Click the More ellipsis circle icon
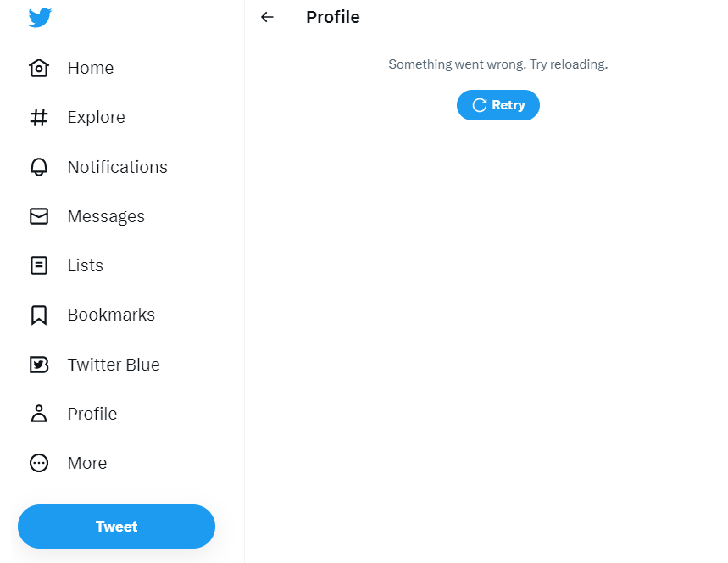Image resolution: width=728 pixels, height=563 pixels. point(39,463)
